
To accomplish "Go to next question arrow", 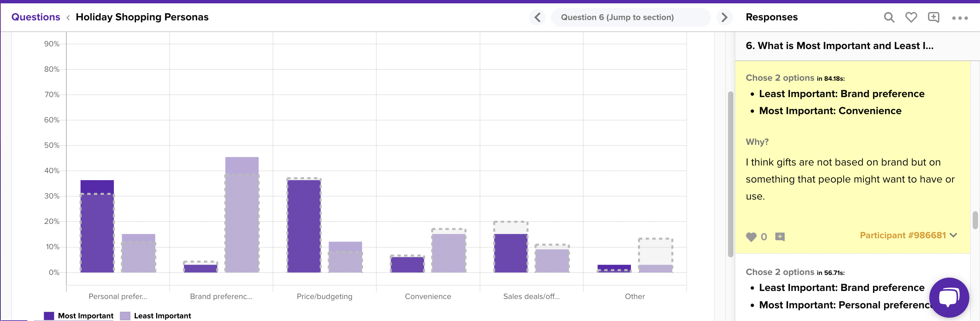I will (724, 17).
